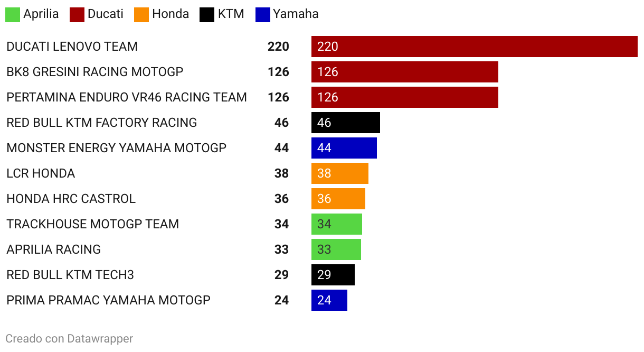Image resolution: width=644 pixels, height=352 pixels.
Task: Click the Honda legend text label
Action: click(x=171, y=14)
